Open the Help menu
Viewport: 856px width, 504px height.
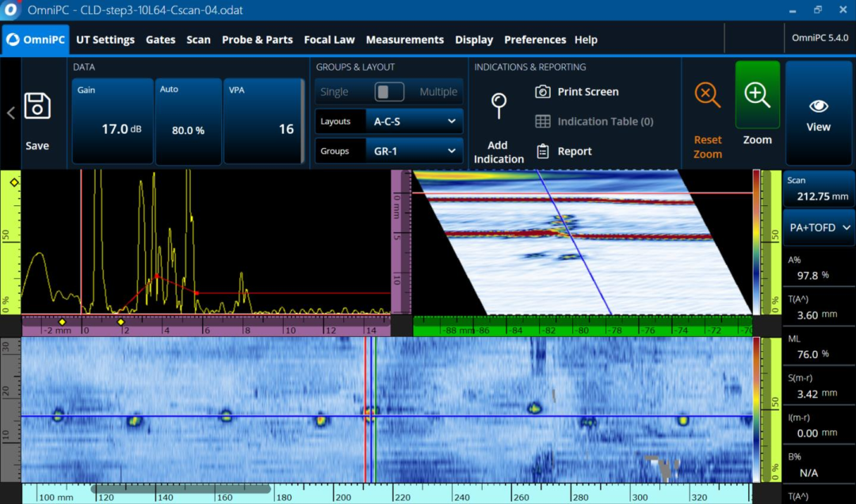[x=586, y=40]
